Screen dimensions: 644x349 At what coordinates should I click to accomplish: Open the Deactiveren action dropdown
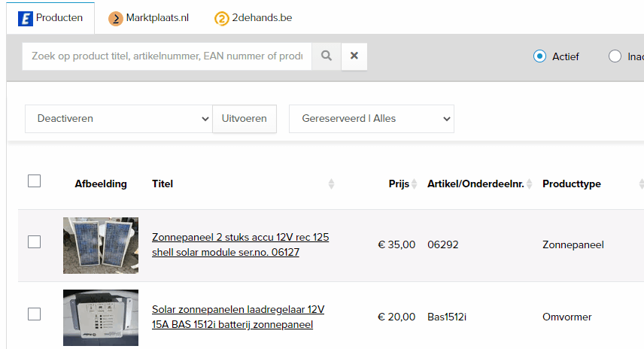[119, 119]
